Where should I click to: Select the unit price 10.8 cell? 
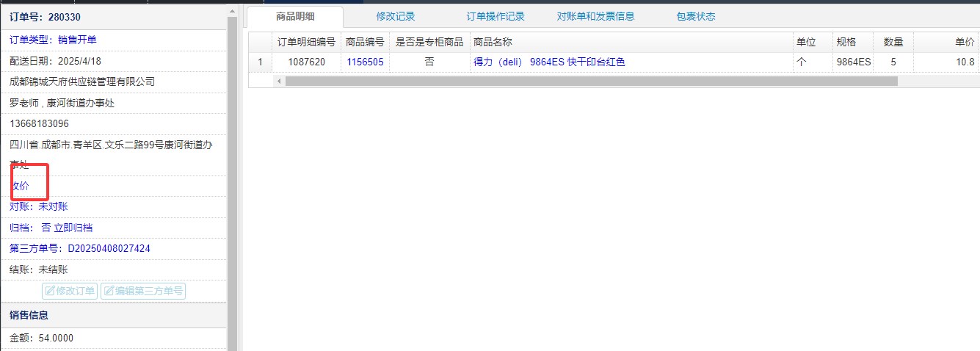[946, 62]
